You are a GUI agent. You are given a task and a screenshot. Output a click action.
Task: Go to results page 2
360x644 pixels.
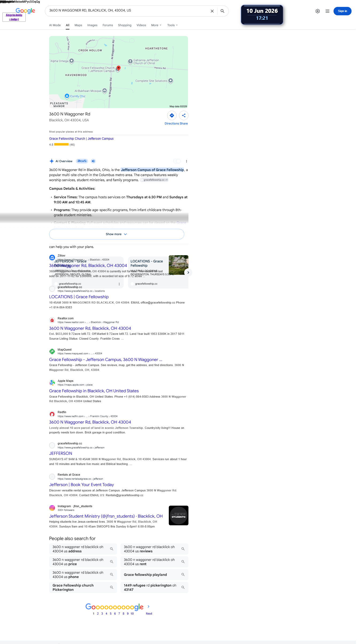click(98, 614)
